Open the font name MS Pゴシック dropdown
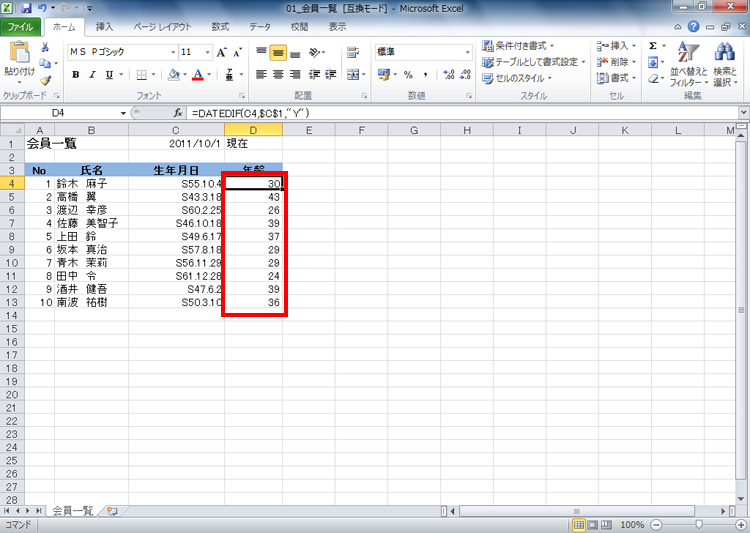This screenshot has width=750, height=533. pyautogui.click(x=173, y=52)
